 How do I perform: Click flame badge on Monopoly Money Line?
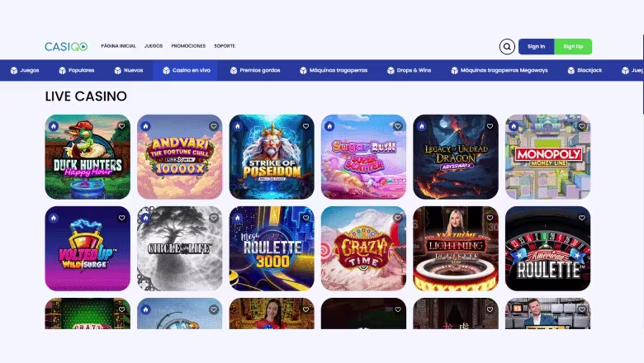pos(514,126)
